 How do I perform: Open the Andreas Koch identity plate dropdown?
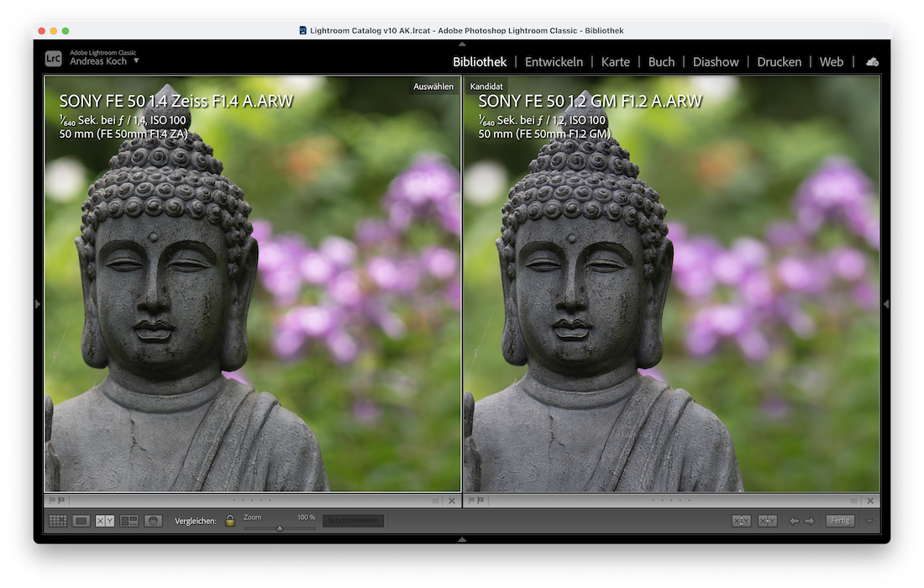pyautogui.click(x=136, y=61)
